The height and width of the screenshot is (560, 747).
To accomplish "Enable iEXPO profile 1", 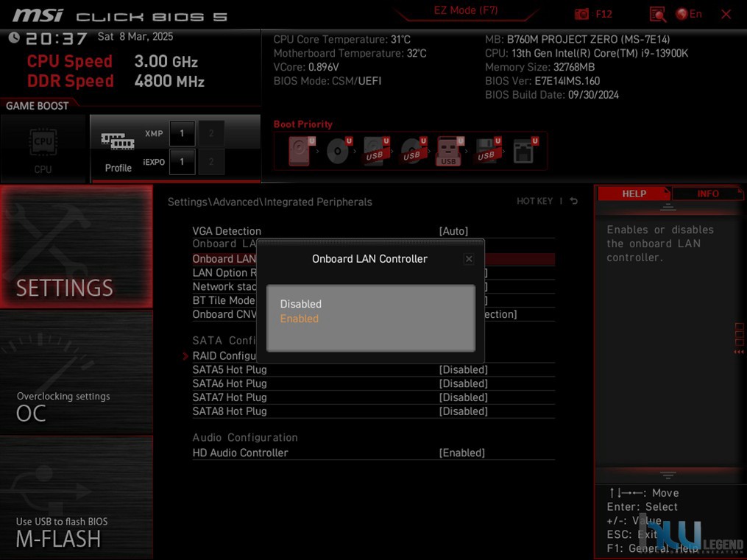I will pos(182,162).
